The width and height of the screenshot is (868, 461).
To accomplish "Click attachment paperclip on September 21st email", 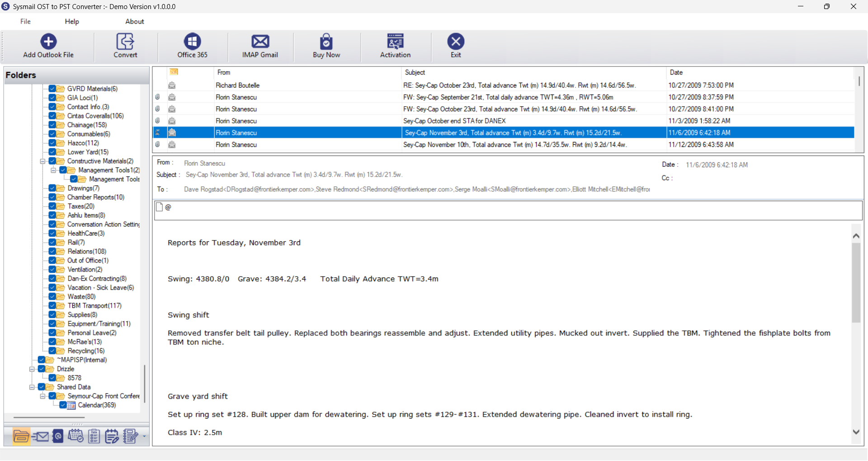I will click(157, 97).
